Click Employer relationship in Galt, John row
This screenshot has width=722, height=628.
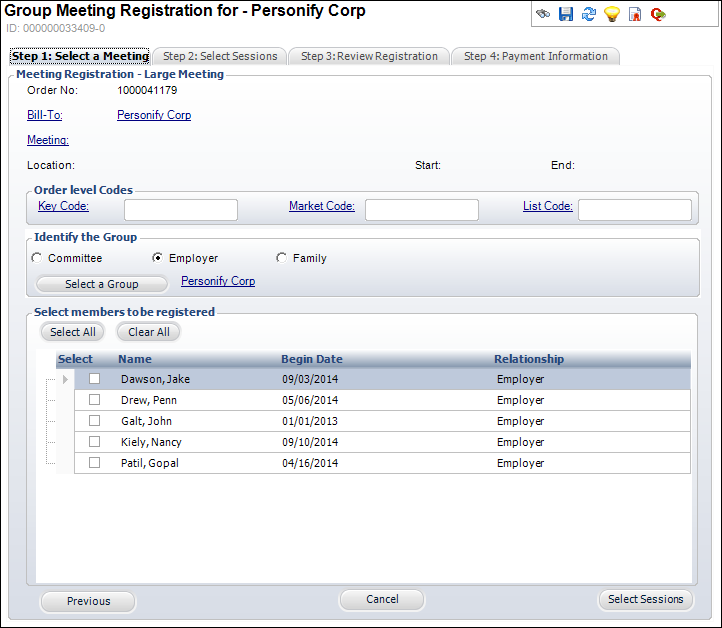click(520, 421)
